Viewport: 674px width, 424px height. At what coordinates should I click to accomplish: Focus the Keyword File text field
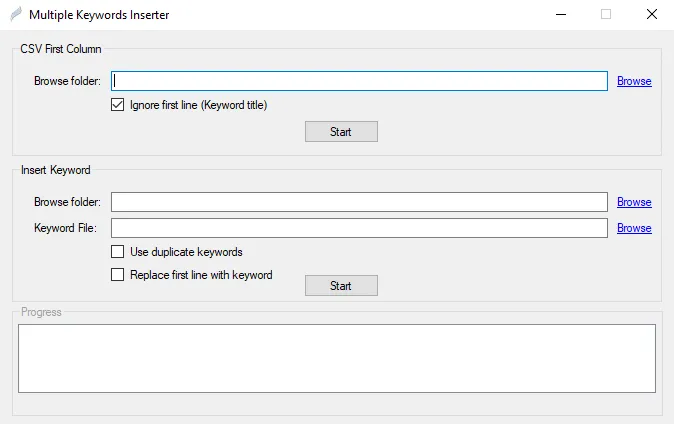click(359, 228)
